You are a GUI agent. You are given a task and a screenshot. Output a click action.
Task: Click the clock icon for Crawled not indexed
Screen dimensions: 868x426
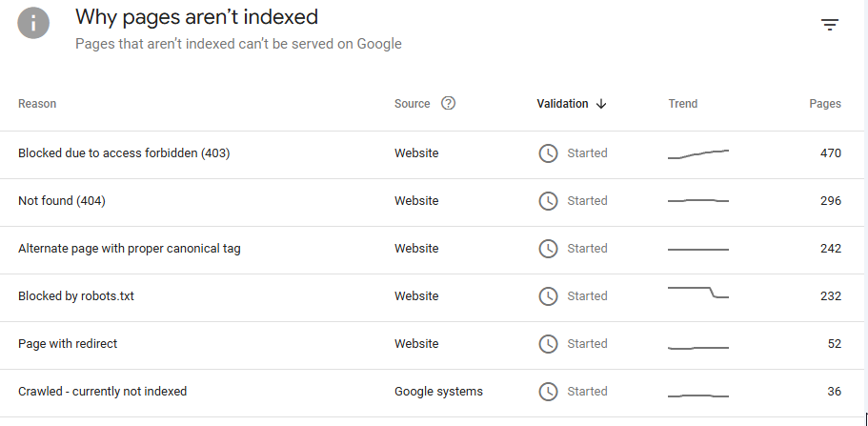[548, 392]
